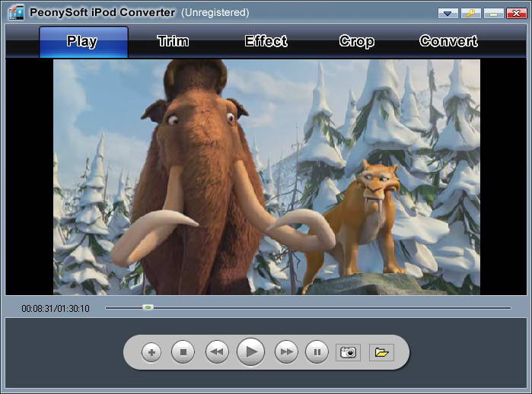Fast forward the video
The height and width of the screenshot is (394, 532).
[x=286, y=352]
